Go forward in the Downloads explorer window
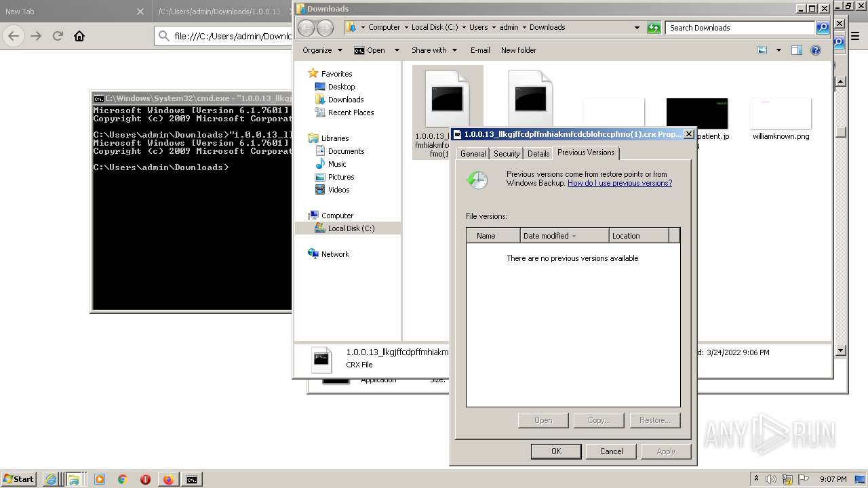This screenshot has height=488, width=868. 325,28
